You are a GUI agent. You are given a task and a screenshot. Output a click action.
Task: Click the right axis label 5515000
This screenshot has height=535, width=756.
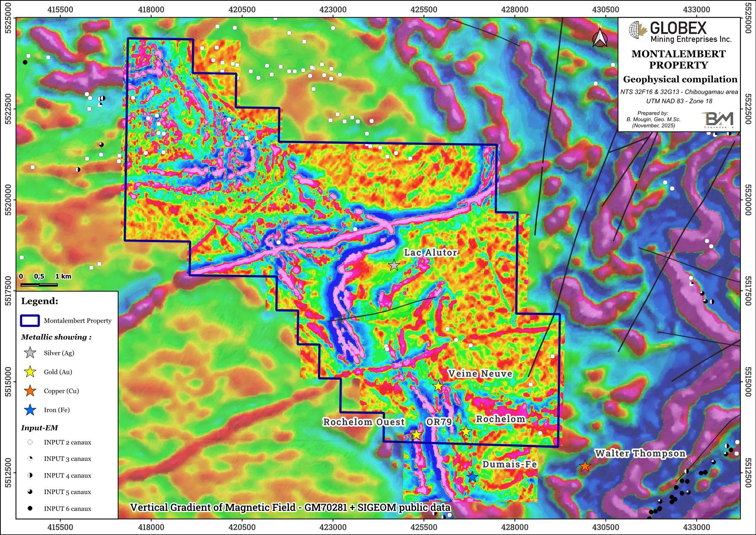(x=748, y=382)
